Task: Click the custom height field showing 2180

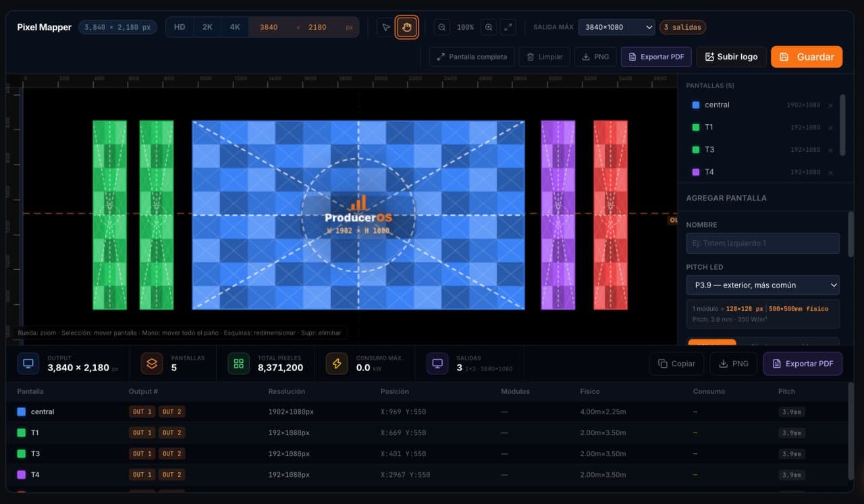Action: click(317, 28)
